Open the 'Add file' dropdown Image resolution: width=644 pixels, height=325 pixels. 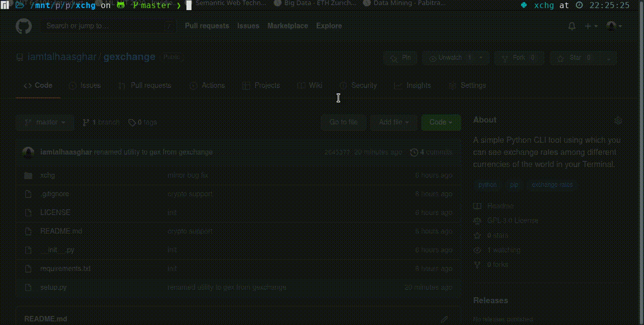[394, 122]
